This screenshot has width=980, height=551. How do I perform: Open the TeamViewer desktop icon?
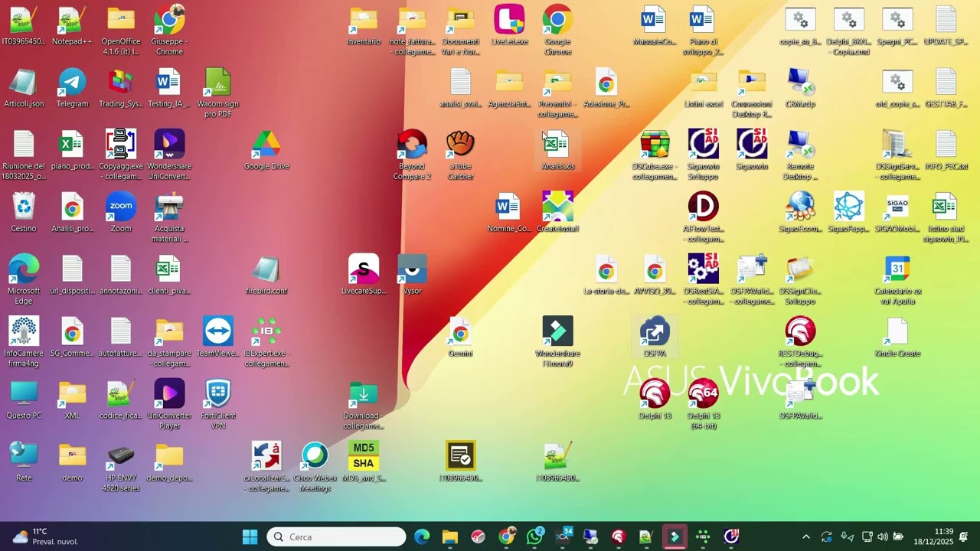[x=218, y=337]
